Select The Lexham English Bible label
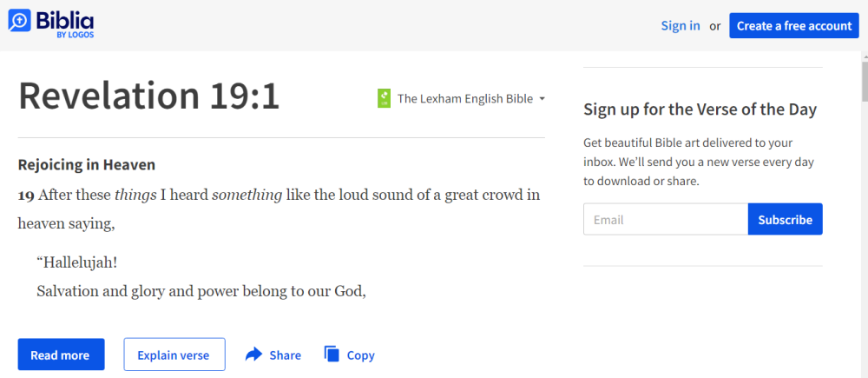Image resolution: width=868 pixels, height=378 pixels. (465, 99)
